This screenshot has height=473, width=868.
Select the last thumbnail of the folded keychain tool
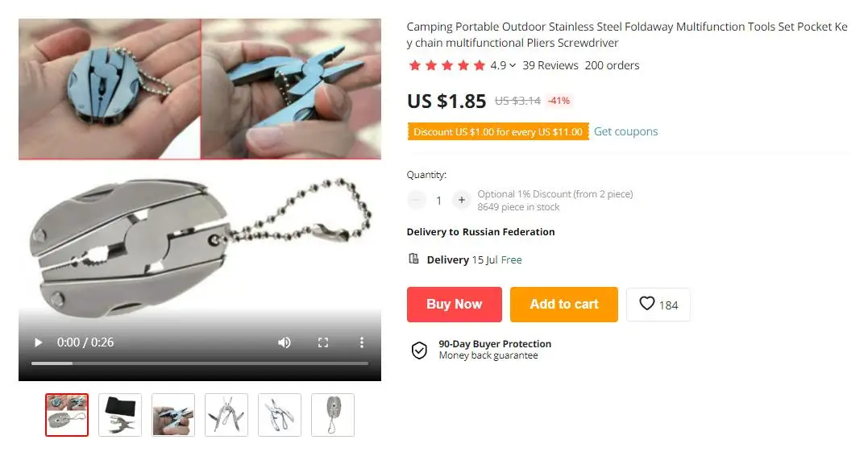click(x=333, y=415)
